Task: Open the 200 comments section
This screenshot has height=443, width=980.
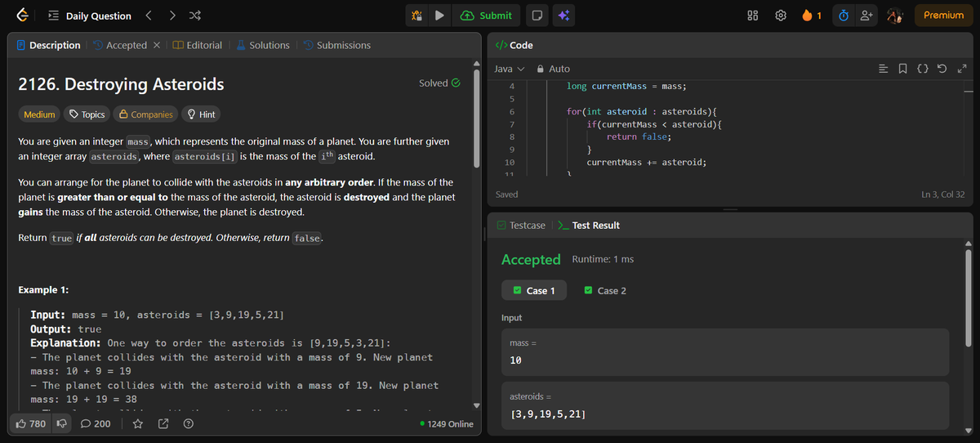Action: 96,423
